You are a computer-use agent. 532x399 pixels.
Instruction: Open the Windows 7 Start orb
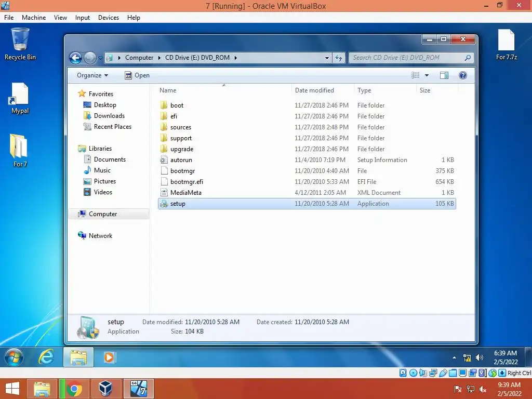(14, 357)
